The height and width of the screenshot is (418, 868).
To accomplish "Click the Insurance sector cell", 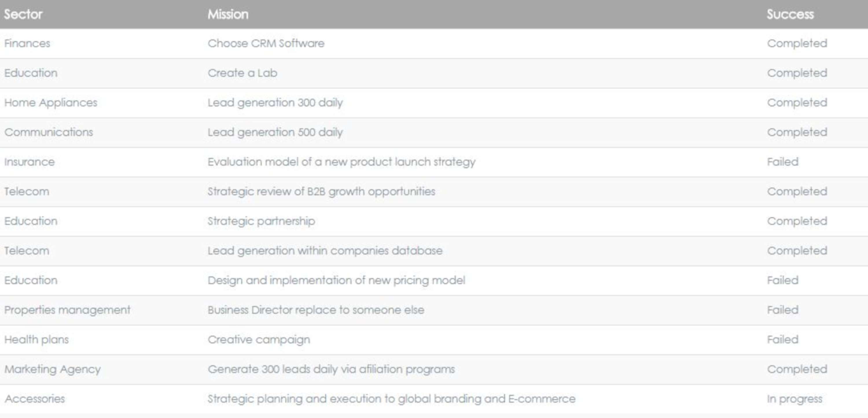I will 29,162.
